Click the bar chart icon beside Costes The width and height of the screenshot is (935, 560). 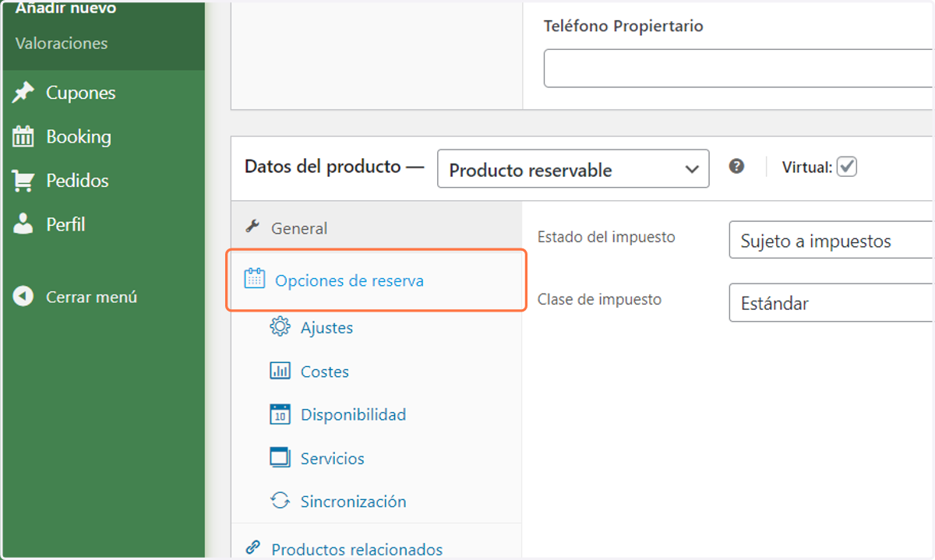point(280,371)
